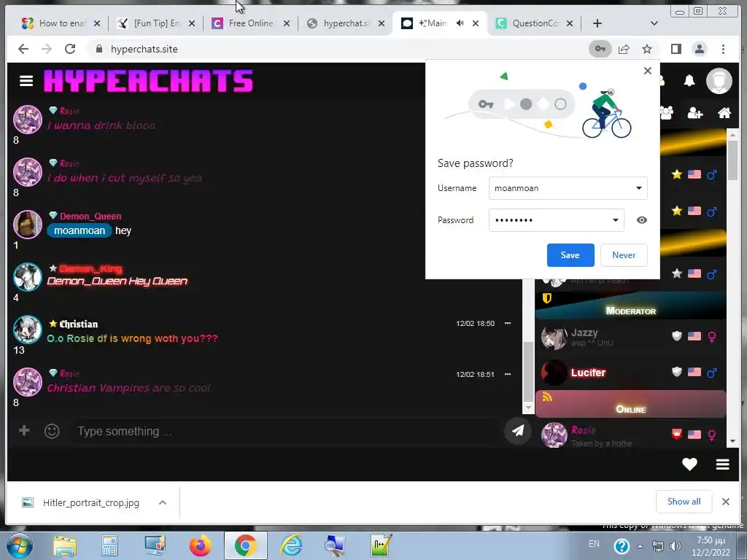Click the plus attach icon in the chat bar

click(24, 430)
